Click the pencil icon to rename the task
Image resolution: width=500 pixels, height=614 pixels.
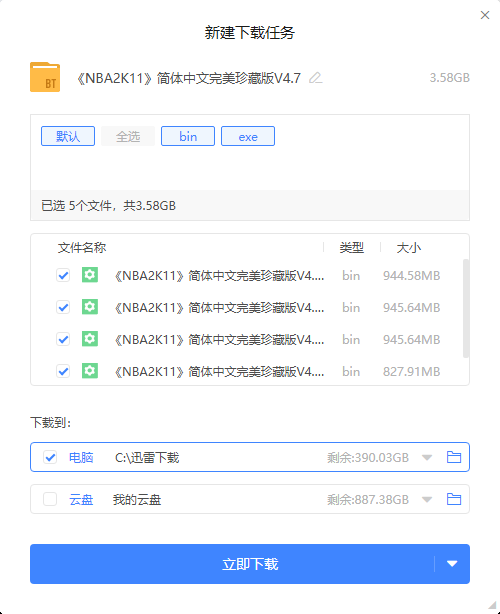[316, 78]
